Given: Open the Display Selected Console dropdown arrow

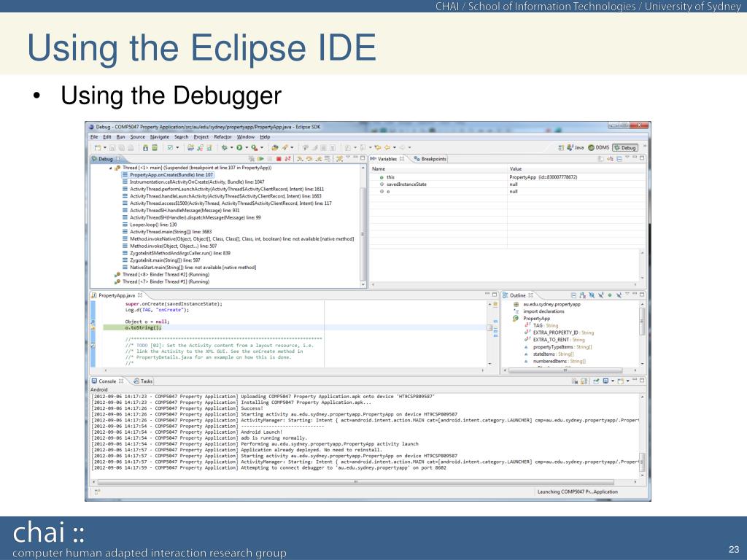Looking at the screenshot, I should tap(613, 381).
